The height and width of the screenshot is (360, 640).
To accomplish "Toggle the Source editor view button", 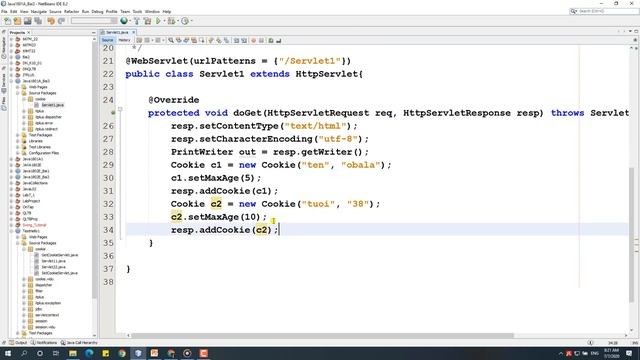I will click(x=108, y=40).
